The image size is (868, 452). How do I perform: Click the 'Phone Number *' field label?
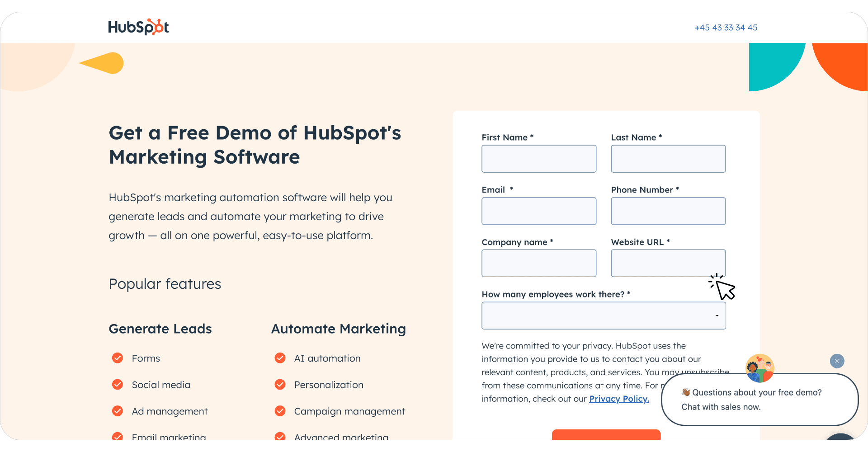pos(645,190)
